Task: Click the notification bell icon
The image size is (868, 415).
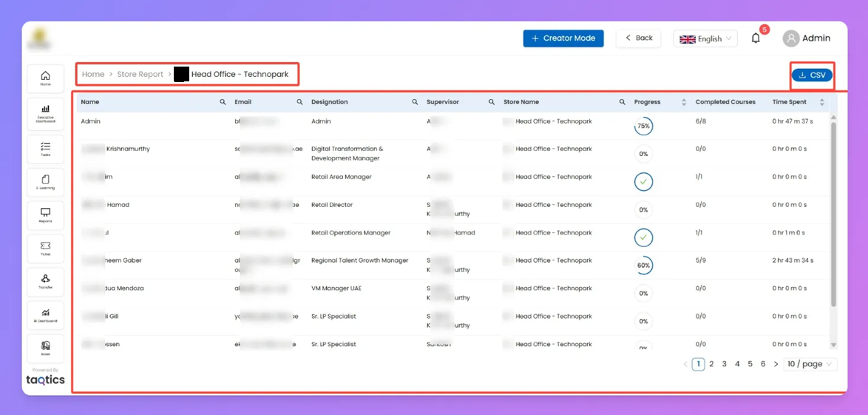Action: point(756,38)
